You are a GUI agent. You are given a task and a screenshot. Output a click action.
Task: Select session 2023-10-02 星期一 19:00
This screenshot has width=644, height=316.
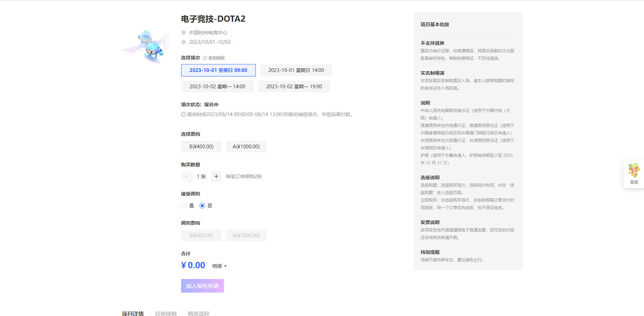(294, 86)
